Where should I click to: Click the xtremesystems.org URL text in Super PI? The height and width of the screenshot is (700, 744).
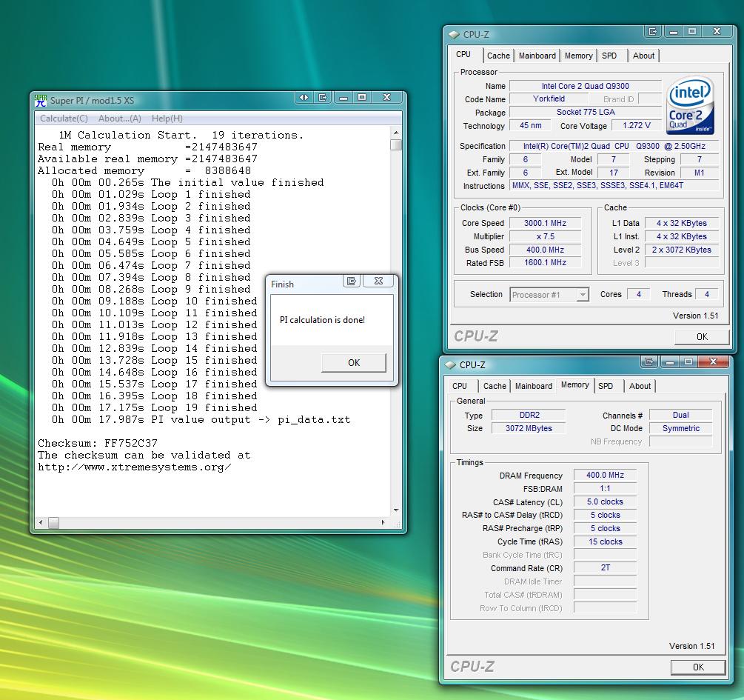coord(134,467)
